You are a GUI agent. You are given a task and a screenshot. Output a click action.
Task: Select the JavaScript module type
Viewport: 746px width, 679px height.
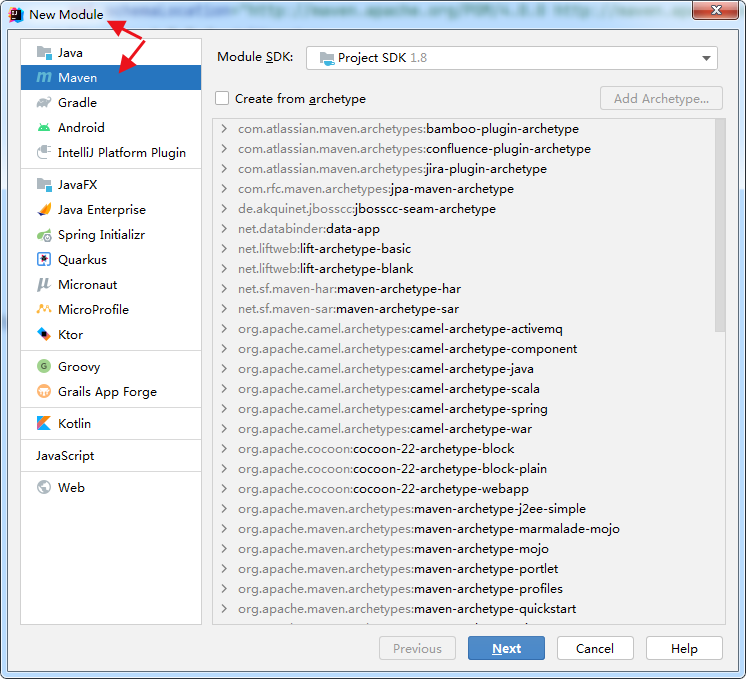tap(65, 455)
